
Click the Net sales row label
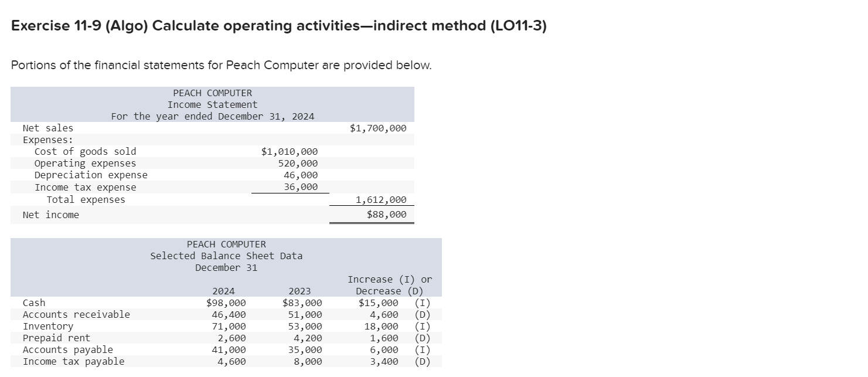click(48, 128)
